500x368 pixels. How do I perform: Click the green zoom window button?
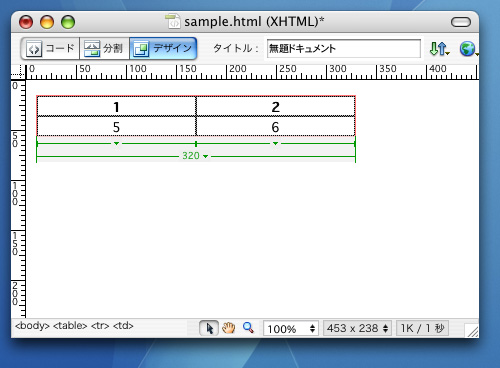click(68, 22)
